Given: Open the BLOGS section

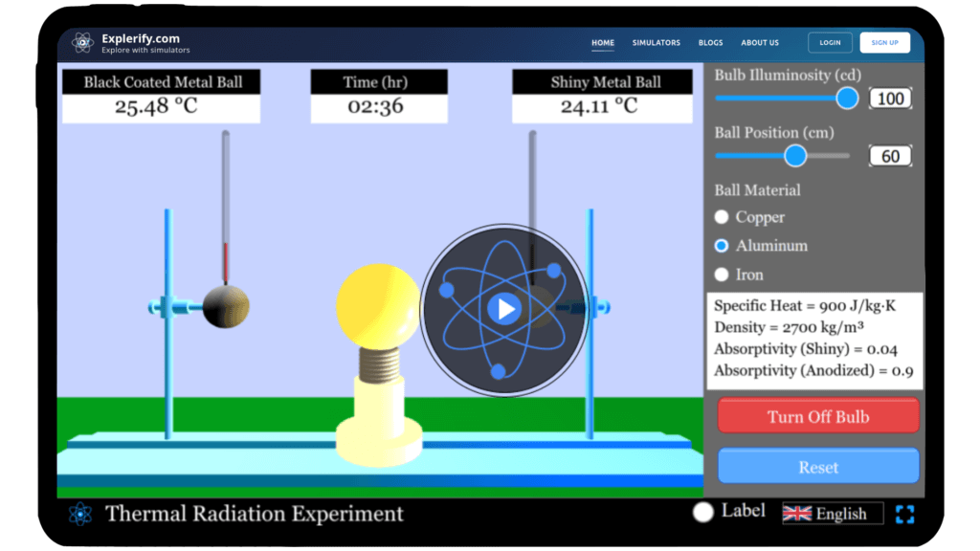Looking at the screenshot, I should click(x=711, y=42).
